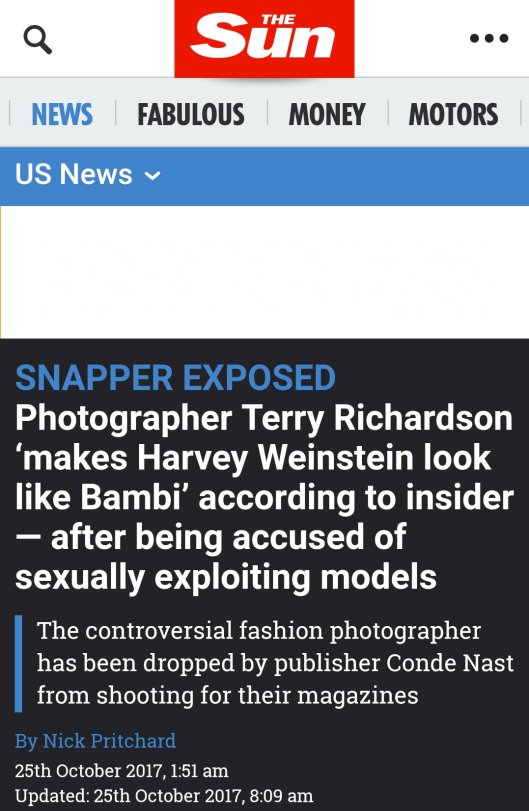The image size is (529, 811).
Task: Select the Conde Nast summary paragraph
Action: [x=275, y=663]
